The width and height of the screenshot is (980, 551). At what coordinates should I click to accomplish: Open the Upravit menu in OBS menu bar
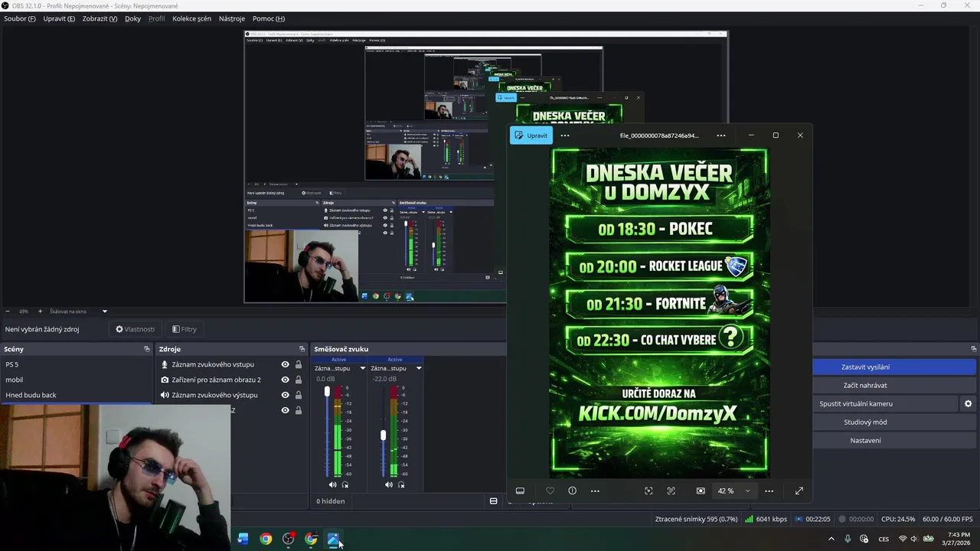tap(59, 18)
